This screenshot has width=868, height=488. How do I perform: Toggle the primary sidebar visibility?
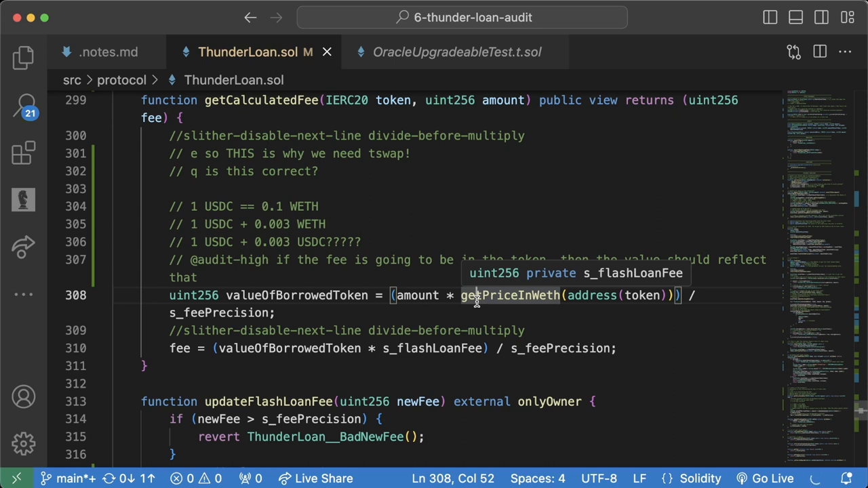tap(770, 18)
